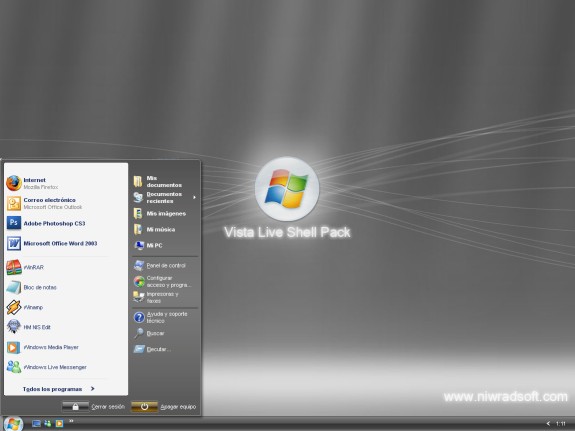The height and width of the screenshot is (431, 575).
Task: Click "Configurar acceso y progra..." label
Action: pos(169,281)
